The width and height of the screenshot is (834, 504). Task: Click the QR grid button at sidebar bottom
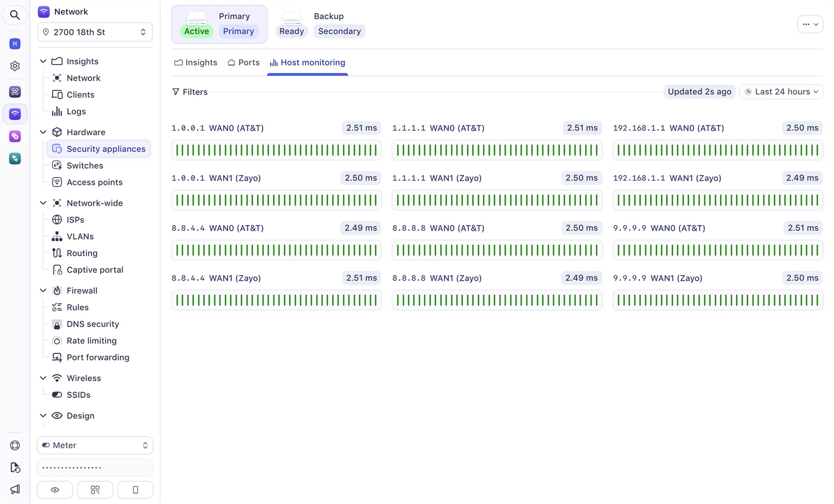[x=95, y=490]
